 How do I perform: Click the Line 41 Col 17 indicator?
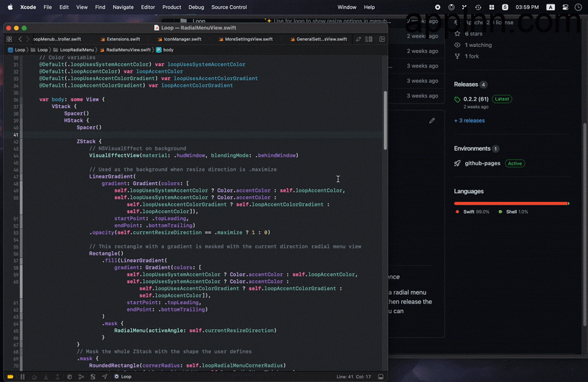tap(354, 376)
